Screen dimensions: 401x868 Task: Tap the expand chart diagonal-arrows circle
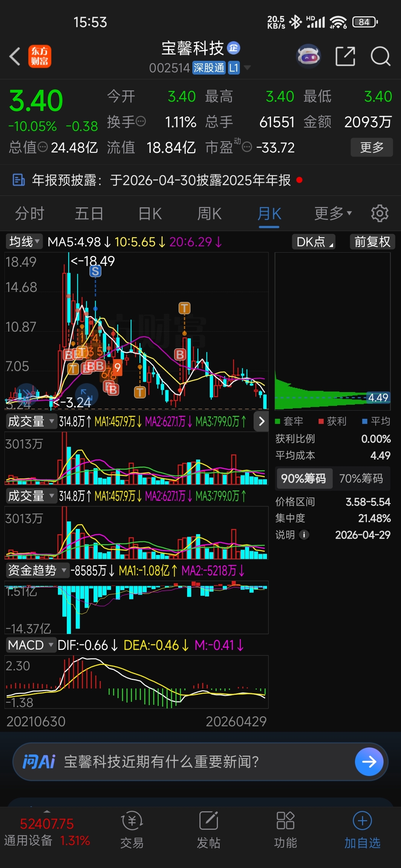pyautogui.click(x=87, y=395)
